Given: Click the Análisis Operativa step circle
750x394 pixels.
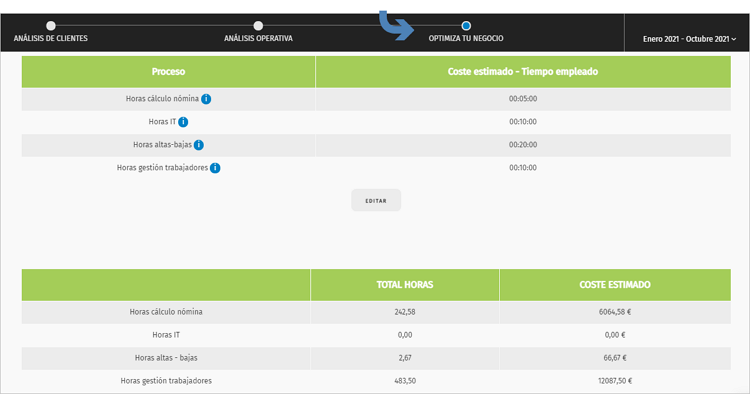Looking at the screenshot, I should (258, 25).
